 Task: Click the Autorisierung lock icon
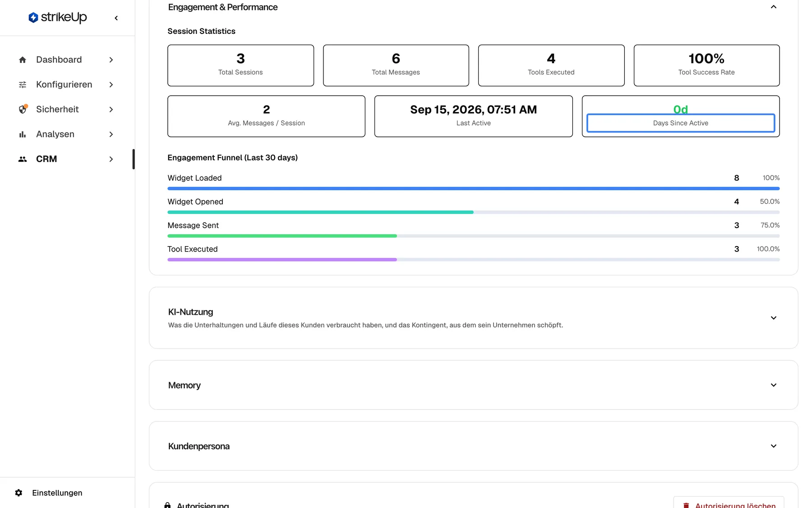point(167,505)
